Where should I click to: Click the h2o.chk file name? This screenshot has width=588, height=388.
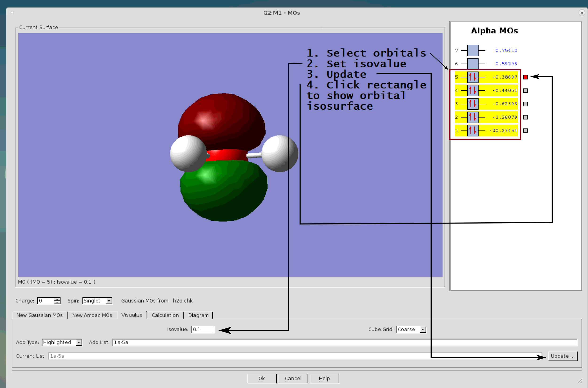pyautogui.click(x=183, y=301)
